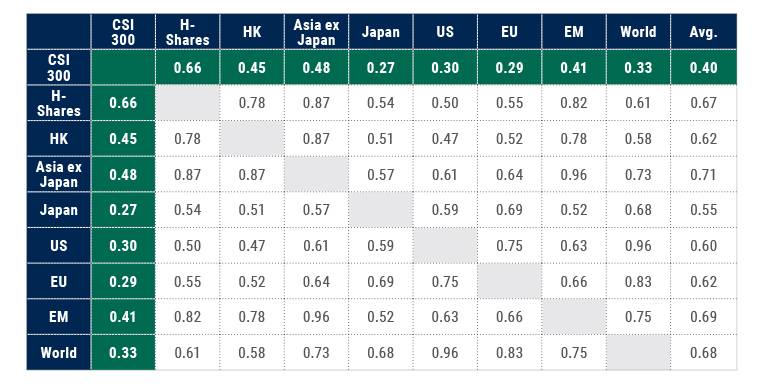
Task: Click CSI 300 row's H-Shares value 0.66
Action: click(x=188, y=67)
